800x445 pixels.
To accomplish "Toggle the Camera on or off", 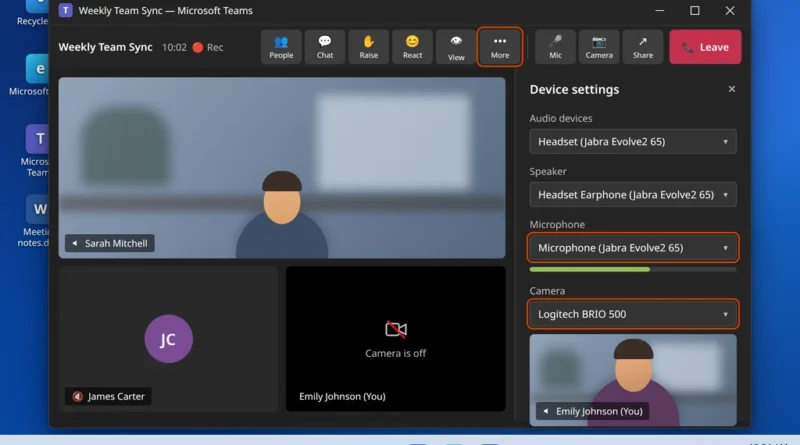I will pos(599,47).
